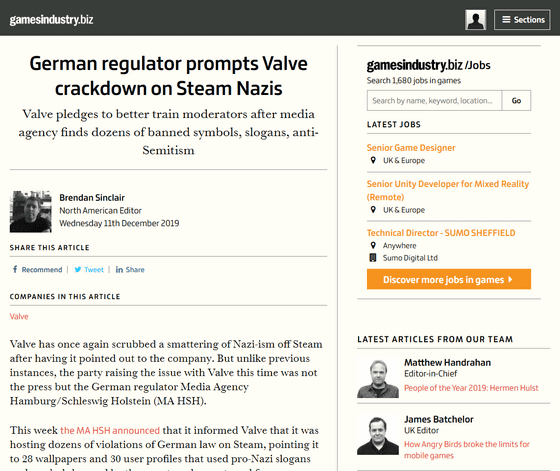Open Brendan Sinclair author name

point(92,197)
